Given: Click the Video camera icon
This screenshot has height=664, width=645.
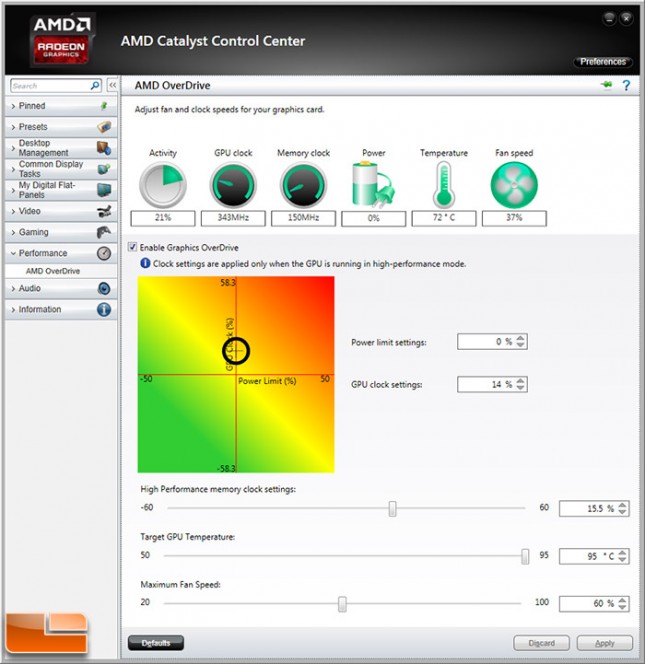Looking at the screenshot, I should (104, 211).
